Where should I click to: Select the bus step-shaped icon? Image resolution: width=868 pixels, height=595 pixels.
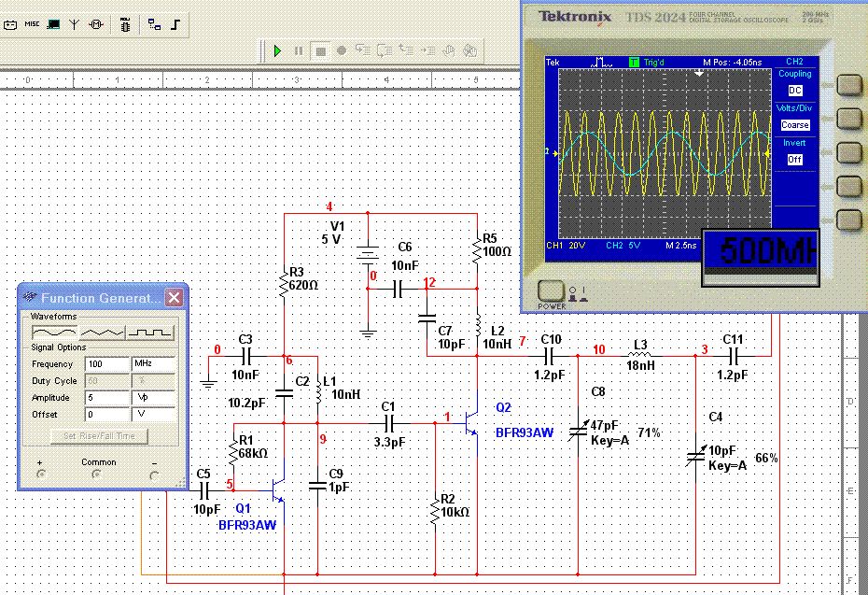click(175, 24)
